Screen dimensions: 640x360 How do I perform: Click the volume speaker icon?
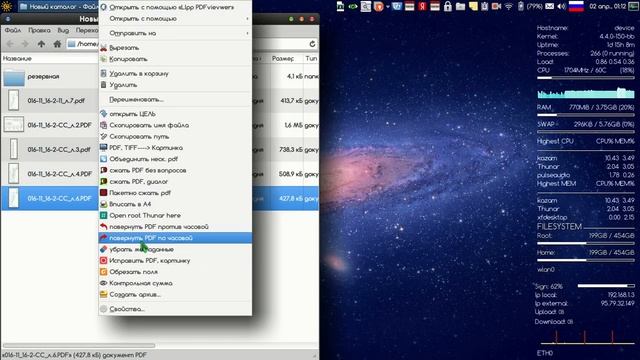pyautogui.click(x=562, y=7)
